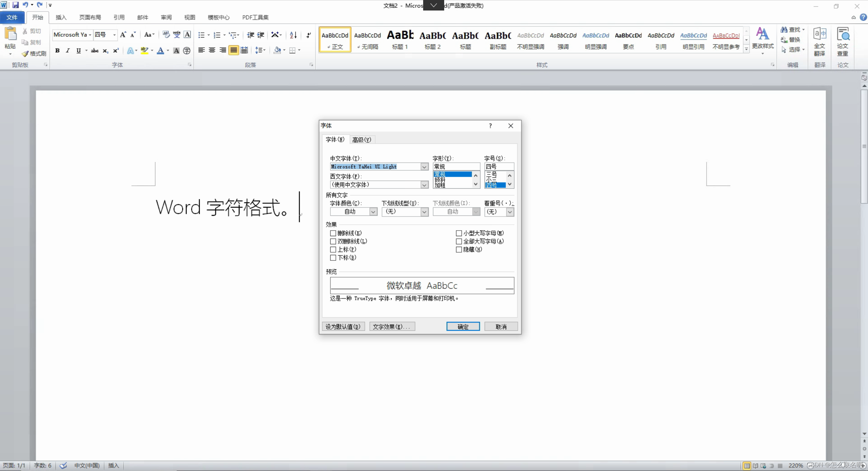Click the zoom in plus button in status bar
Image resolution: width=868 pixels, height=471 pixels.
point(863,466)
